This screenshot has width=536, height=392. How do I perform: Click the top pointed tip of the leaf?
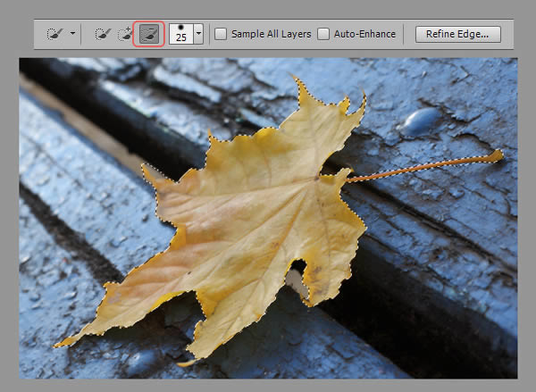coord(298,80)
